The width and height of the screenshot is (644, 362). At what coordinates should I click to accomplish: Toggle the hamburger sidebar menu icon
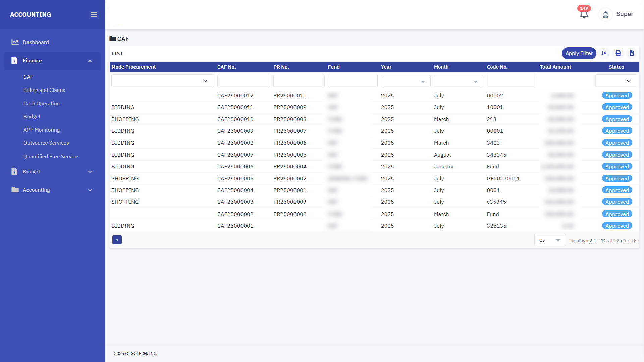94,15
